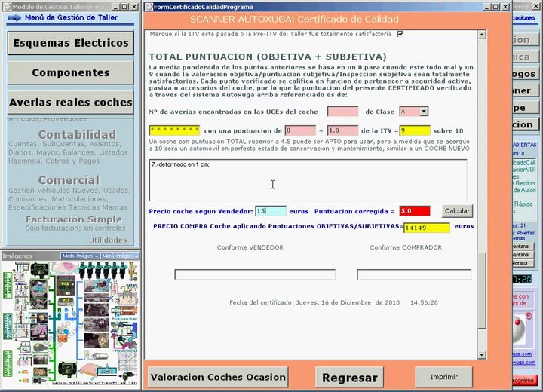The width and height of the screenshot is (543, 392).
Task: Expand the Modo Imagen dropdown
Action: [80, 256]
